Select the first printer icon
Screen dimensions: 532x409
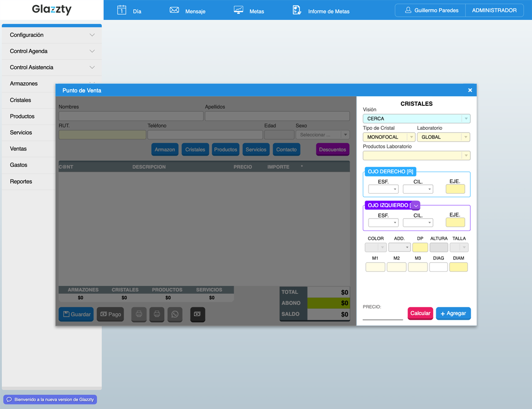pos(139,315)
